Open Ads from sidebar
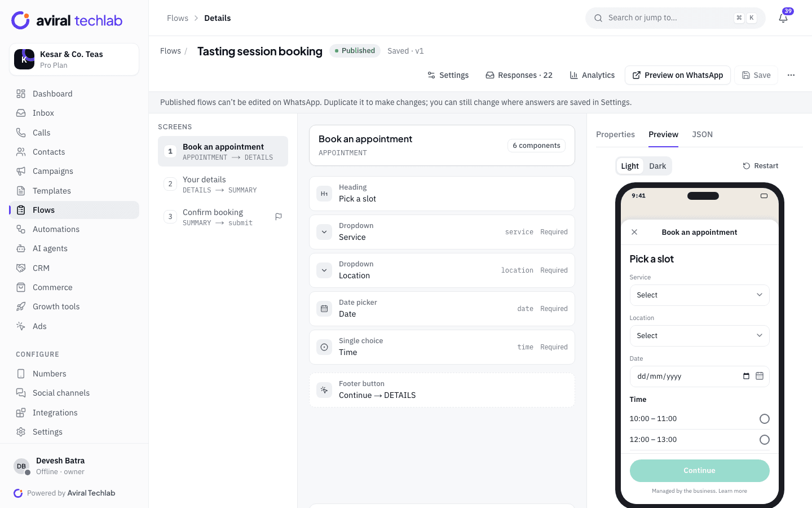 (74, 326)
